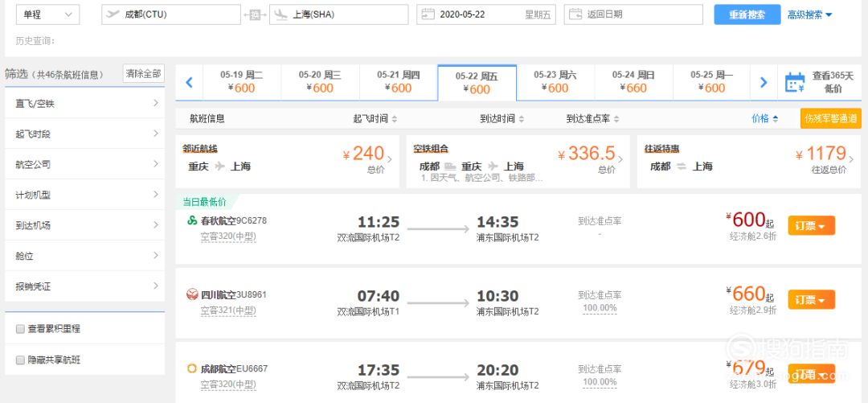Open the 高级搜索 advanced search dropdown

point(809,14)
